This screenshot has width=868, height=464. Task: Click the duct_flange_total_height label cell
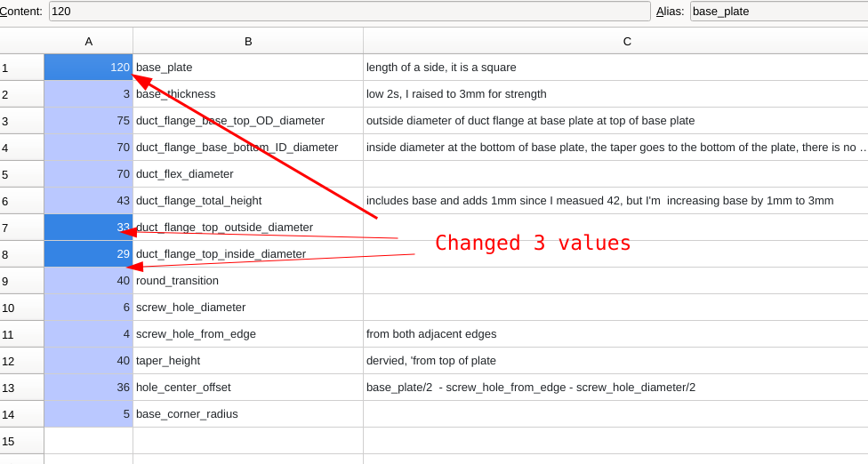tap(248, 201)
